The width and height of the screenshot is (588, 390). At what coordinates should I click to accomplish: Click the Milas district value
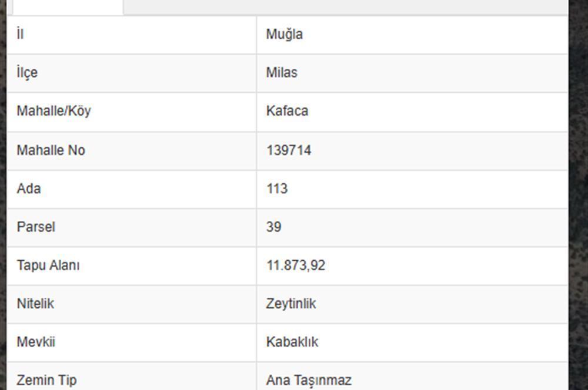(x=282, y=72)
